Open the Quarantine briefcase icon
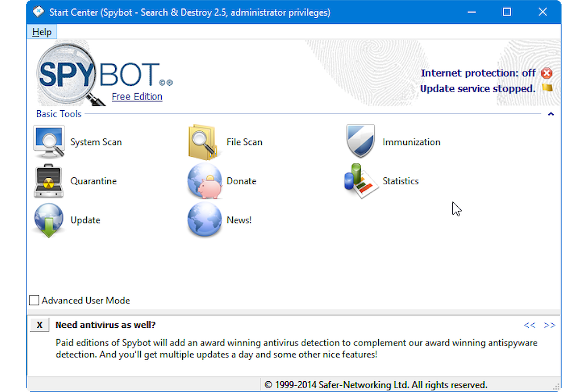Viewport: 588px width, 392px height. click(49, 181)
